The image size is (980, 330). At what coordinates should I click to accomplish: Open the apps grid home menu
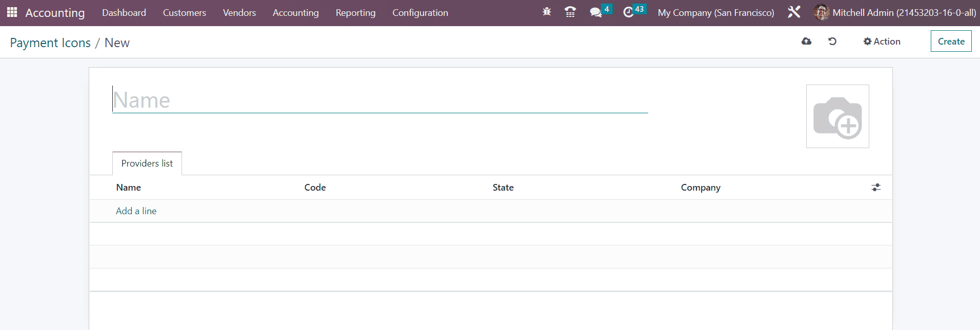12,12
